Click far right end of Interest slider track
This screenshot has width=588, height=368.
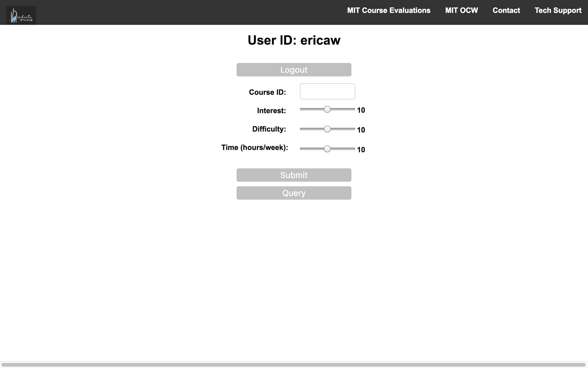(353, 109)
